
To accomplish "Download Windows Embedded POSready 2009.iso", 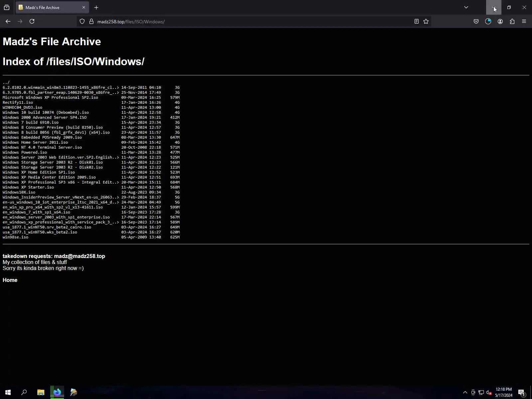I will point(42,137).
